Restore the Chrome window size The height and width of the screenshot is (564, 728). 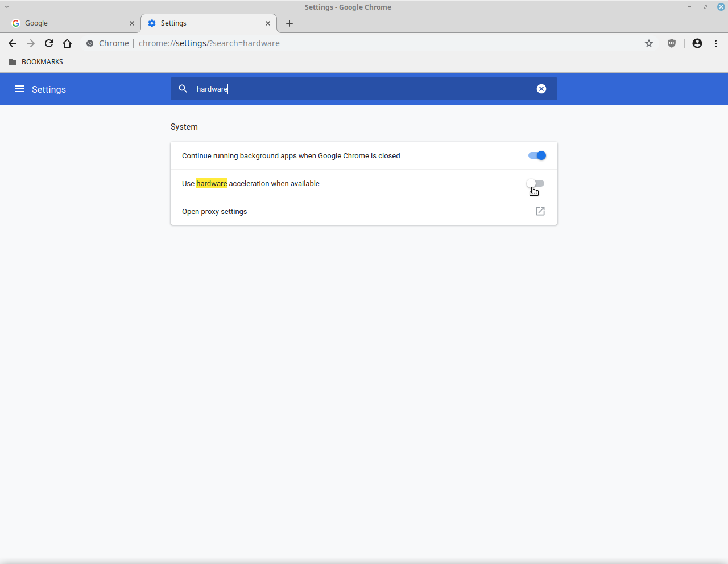click(x=705, y=7)
